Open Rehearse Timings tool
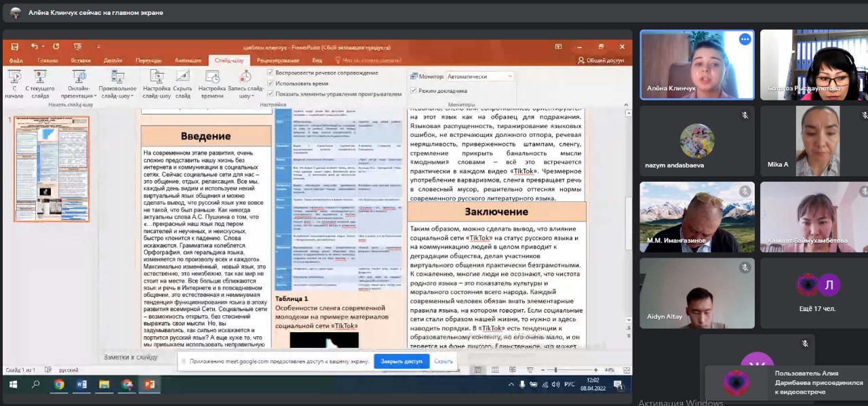868x406 pixels. pos(212,79)
